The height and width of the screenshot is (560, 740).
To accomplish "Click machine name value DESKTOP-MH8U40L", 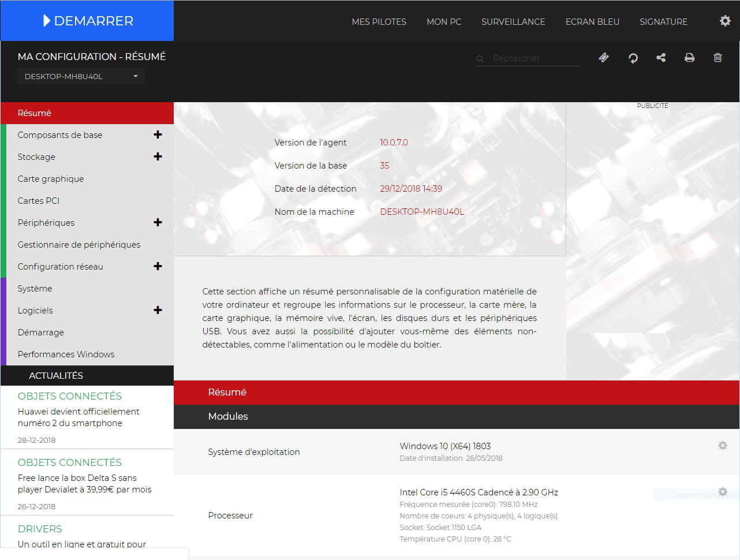I will tap(422, 212).
